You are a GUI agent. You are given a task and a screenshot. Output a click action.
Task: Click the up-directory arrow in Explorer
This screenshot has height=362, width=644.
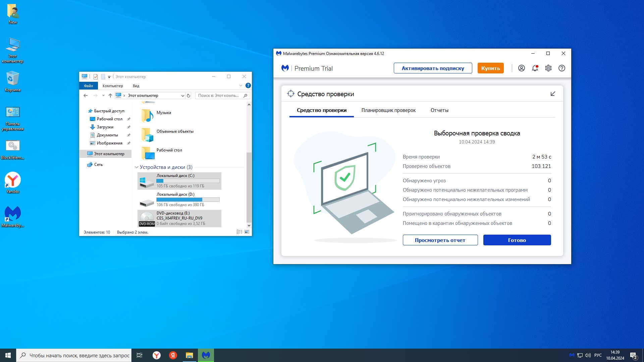pyautogui.click(x=110, y=96)
